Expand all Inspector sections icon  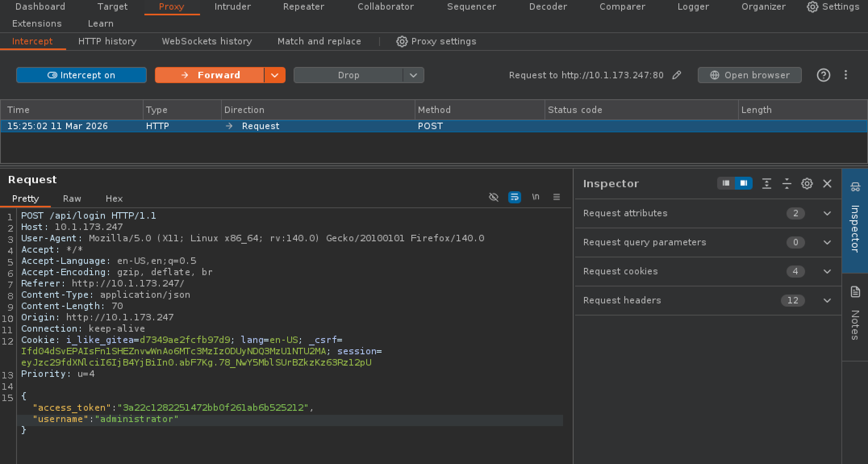point(766,184)
